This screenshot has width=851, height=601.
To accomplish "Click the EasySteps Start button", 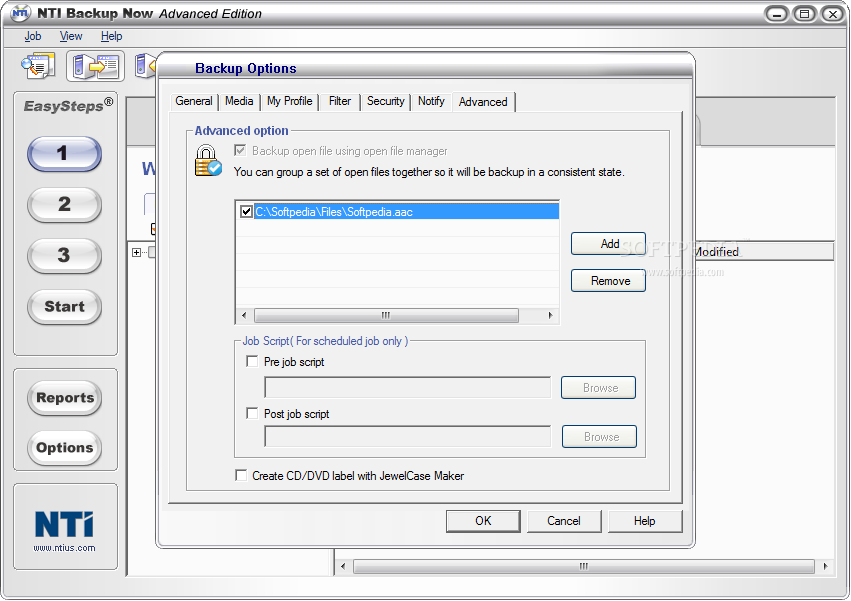I will pos(64,306).
